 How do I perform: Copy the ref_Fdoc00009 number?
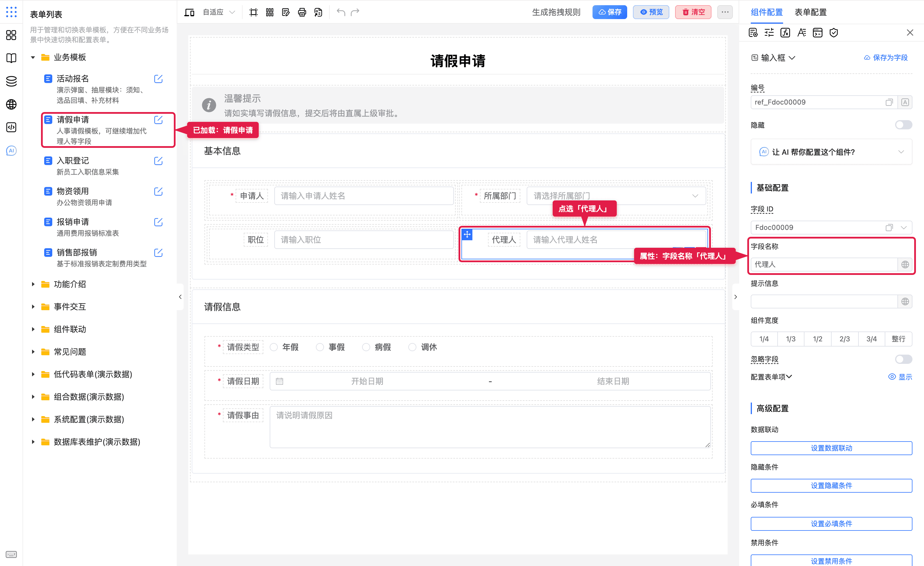889,103
